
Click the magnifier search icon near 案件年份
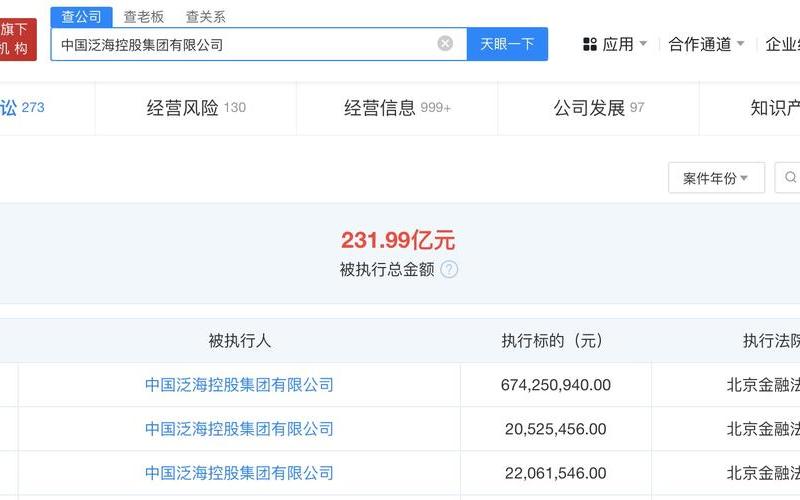pos(790,178)
